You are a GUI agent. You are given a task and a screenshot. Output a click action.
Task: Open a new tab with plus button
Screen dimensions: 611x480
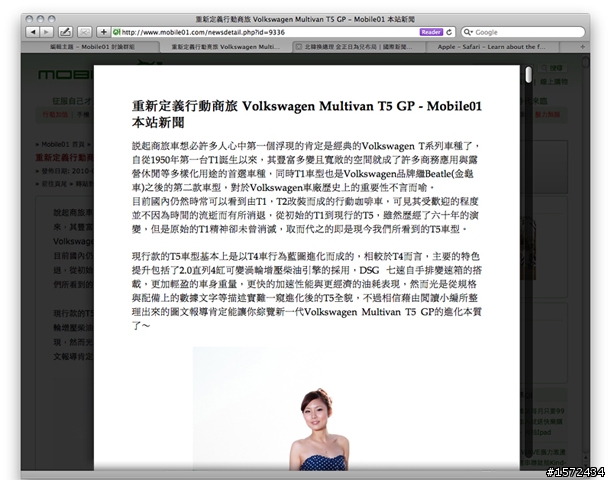(x=583, y=47)
